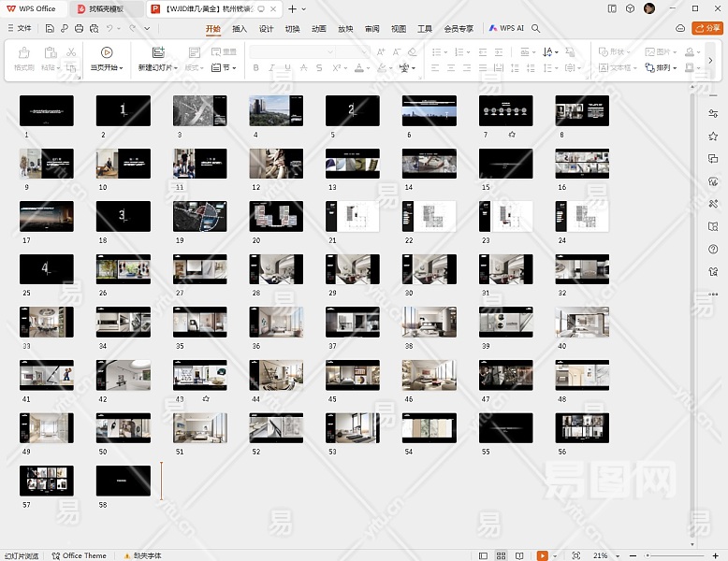Start slideshow from orange status bar button
Screen dimensions: 728x561
coord(542,555)
